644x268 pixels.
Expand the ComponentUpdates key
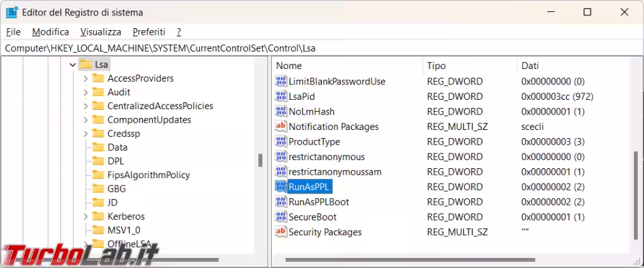85,120
